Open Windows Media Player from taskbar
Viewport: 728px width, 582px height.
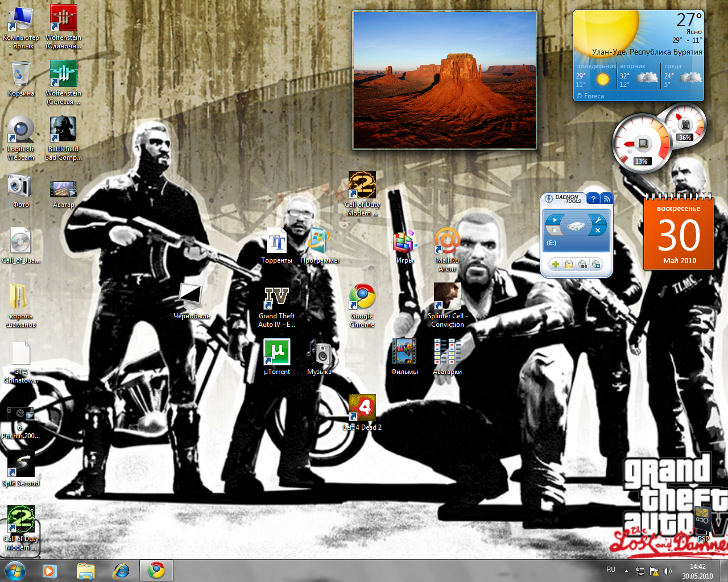pyautogui.click(x=50, y=570)
